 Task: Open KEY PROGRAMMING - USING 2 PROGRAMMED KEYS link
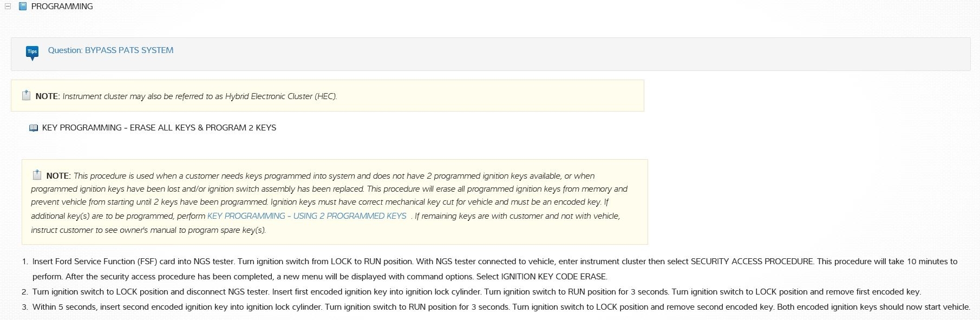point(306,216)
